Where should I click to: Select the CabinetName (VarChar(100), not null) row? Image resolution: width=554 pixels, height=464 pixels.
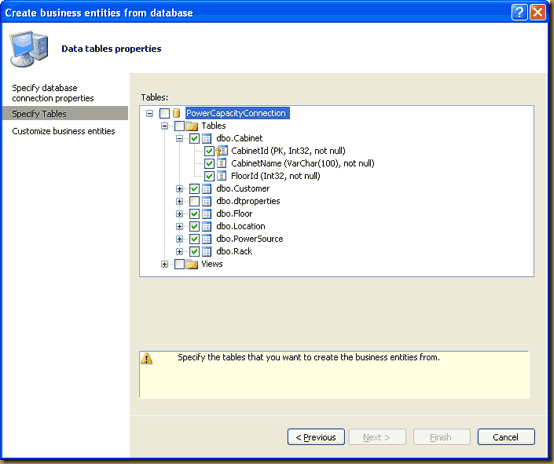(x=302, y=164)
